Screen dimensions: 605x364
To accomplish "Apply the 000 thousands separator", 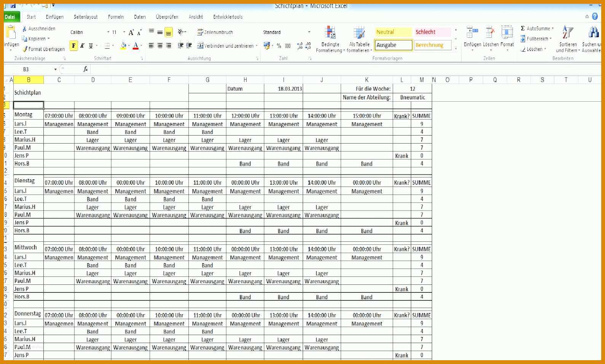I will (x=288, y=46).
